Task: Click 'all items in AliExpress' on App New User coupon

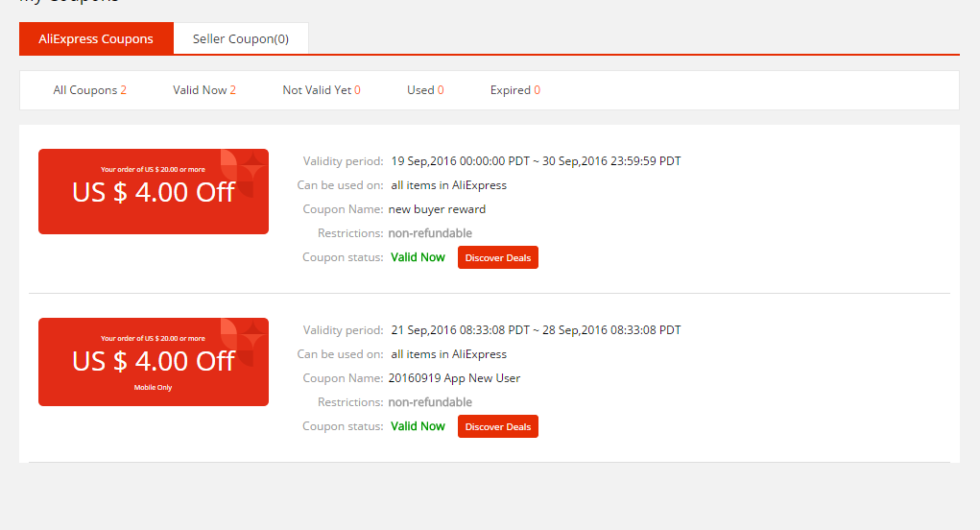Action: pyautogui.click(x=449, y=353)
